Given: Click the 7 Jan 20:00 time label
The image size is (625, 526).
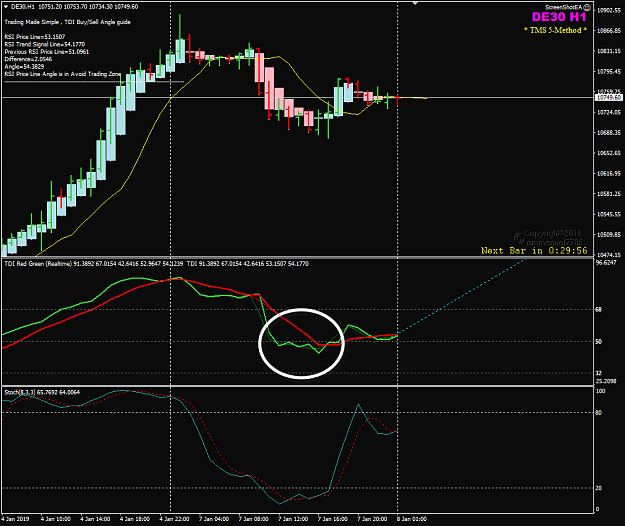Looking at the screenshot, I should tap(372, 519).
